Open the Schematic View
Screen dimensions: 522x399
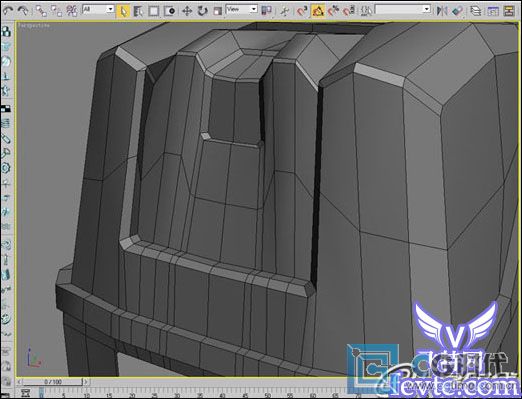(x=509, y=11)
